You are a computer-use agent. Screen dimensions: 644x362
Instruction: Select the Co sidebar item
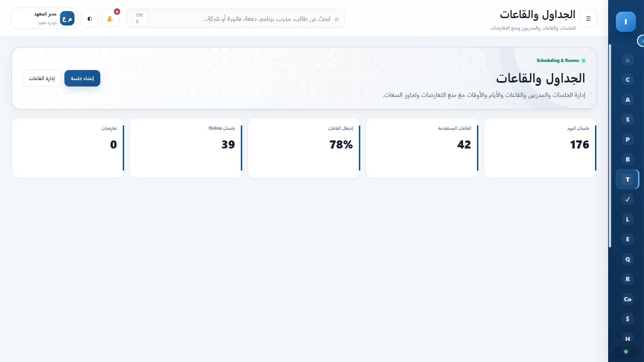click(x=627, y=299)
